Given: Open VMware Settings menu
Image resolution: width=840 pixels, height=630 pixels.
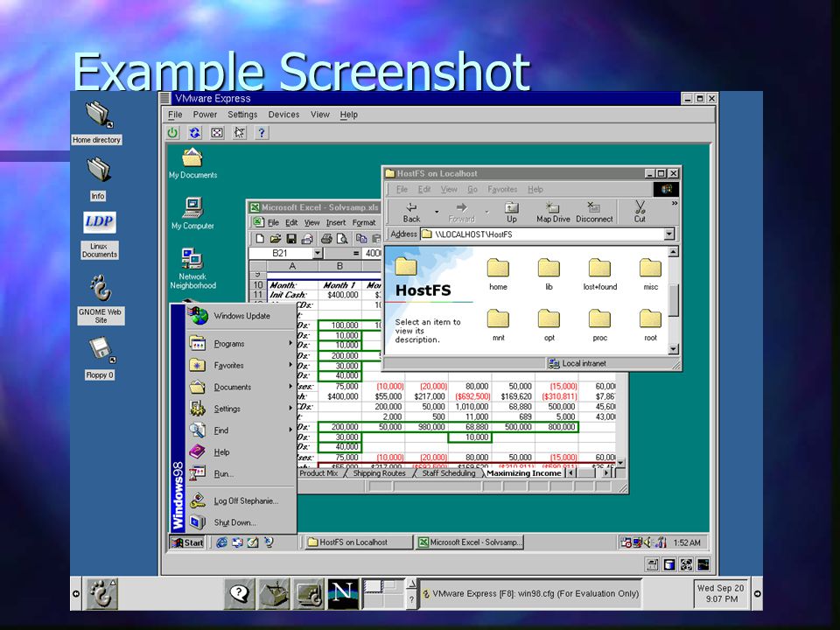Looking at the screenshot, I should click(x=242, y=115).
